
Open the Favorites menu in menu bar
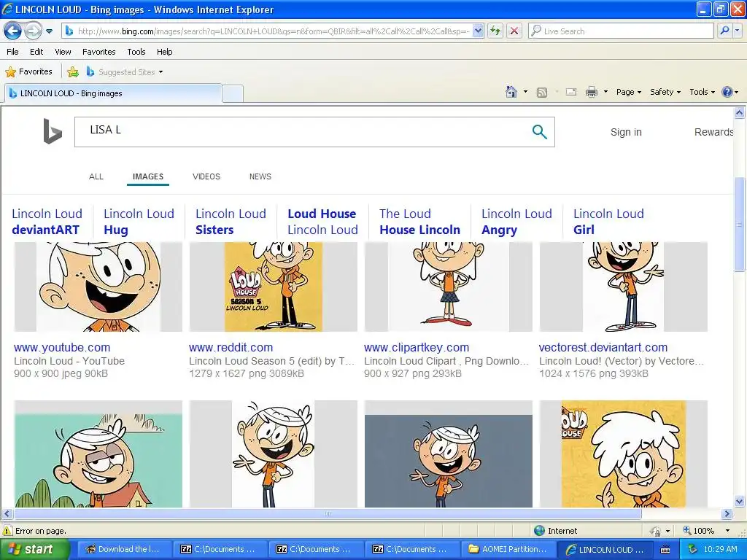click(99, 52)
